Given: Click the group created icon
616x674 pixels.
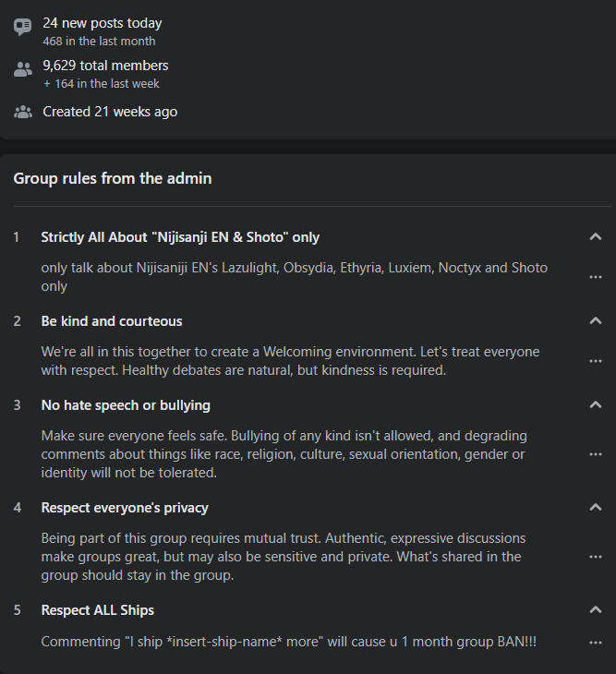Looking at the screenshot, I should [22, 112].
